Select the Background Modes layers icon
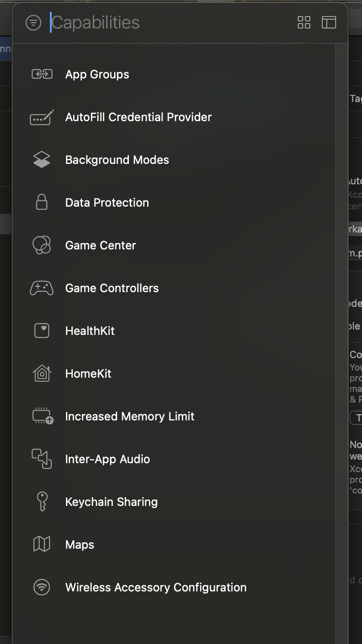Screen dimensions: 362x644 [41, 159]
